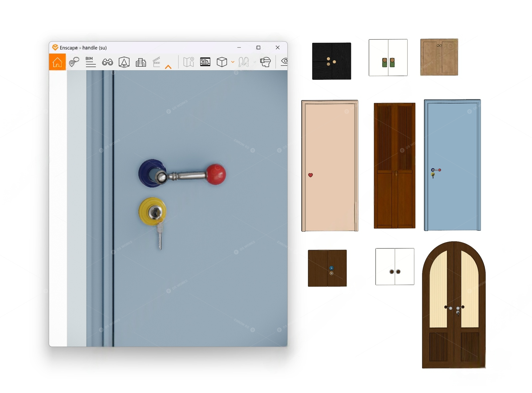Open view management binoculars icon
This screenshot has width=532, height=393.
pos(107,62)
